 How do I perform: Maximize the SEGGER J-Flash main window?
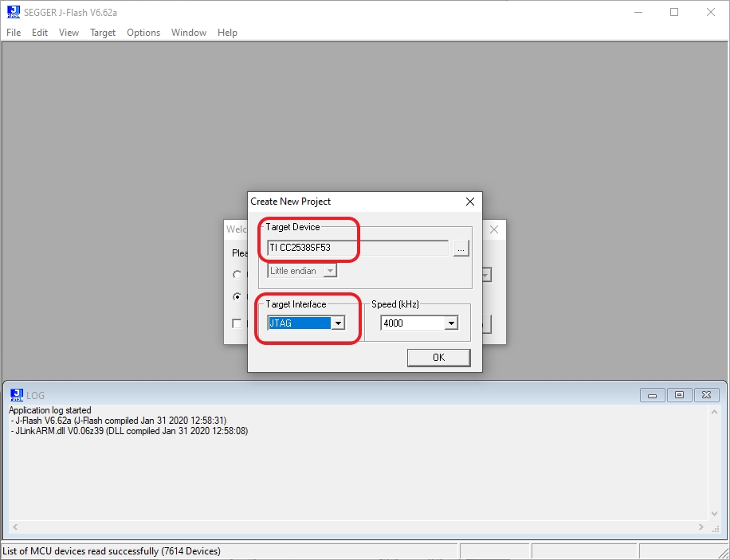pos(674,13)
